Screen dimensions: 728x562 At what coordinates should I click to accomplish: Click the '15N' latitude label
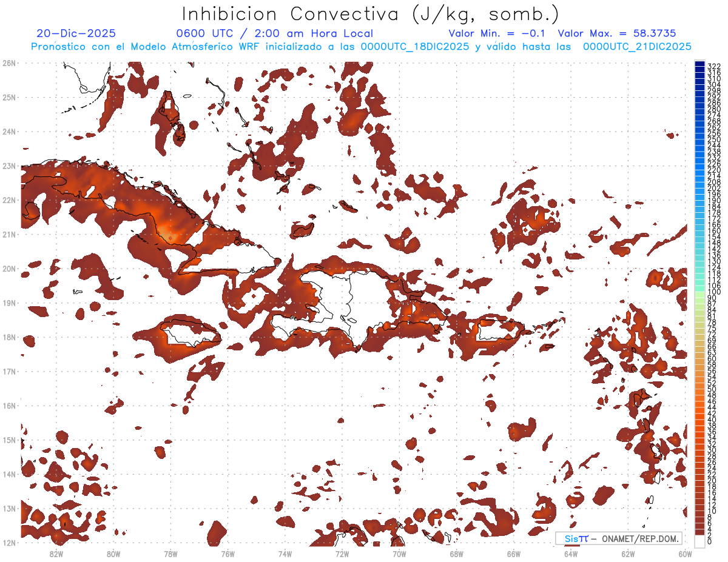[8, 440]
